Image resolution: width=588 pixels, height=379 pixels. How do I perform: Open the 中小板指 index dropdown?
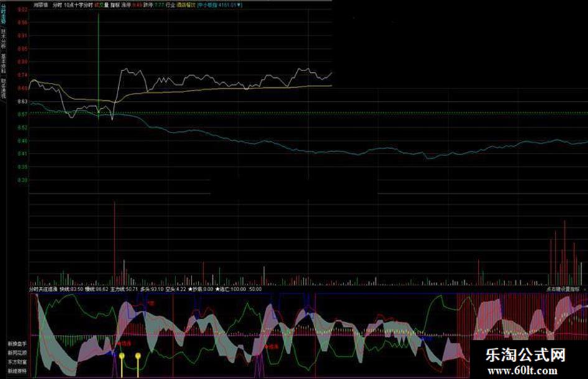point(220,5)
